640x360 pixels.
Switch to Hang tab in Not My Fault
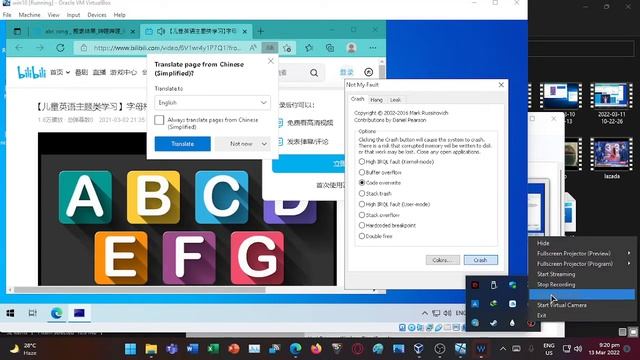click(376, 100)
